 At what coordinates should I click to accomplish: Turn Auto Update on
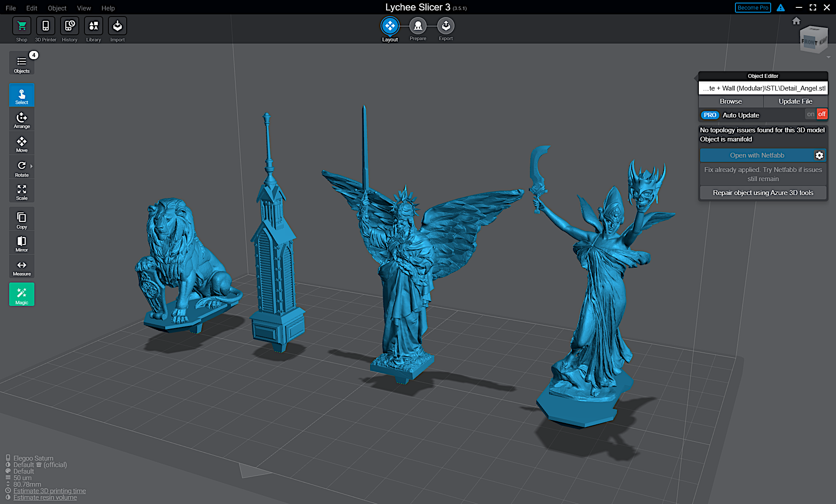[810, 114]
